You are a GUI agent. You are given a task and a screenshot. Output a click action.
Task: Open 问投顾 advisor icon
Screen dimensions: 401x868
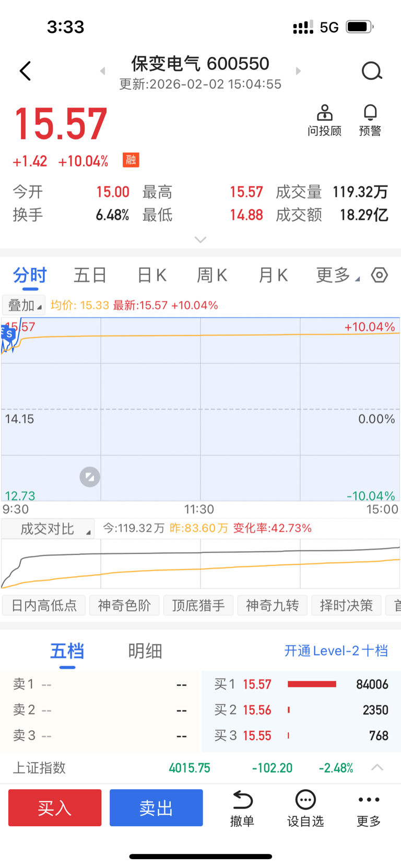tap(324, 121)
